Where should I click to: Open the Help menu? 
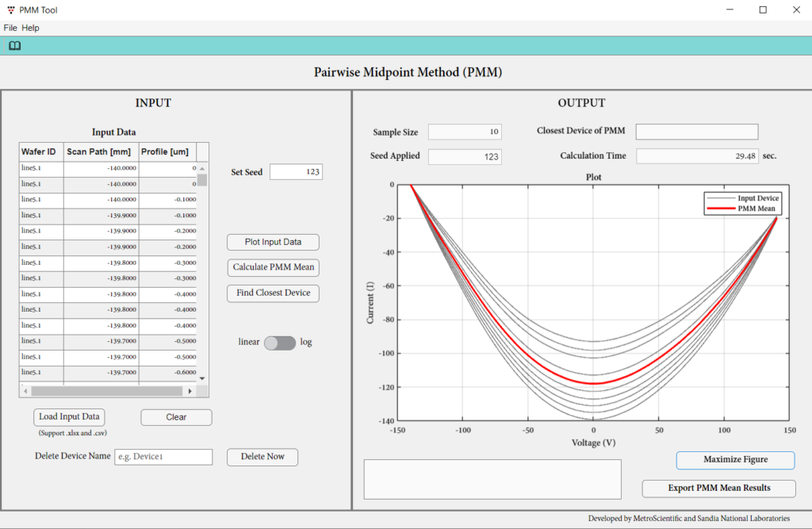(30, 28)
